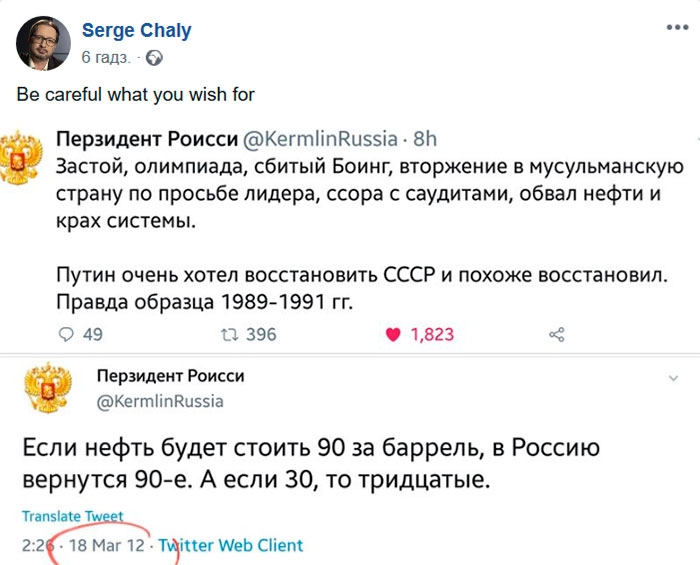Screen dimensions: 700x565
Task: Click Serge Chaly's profile picture
Action: 43,43
